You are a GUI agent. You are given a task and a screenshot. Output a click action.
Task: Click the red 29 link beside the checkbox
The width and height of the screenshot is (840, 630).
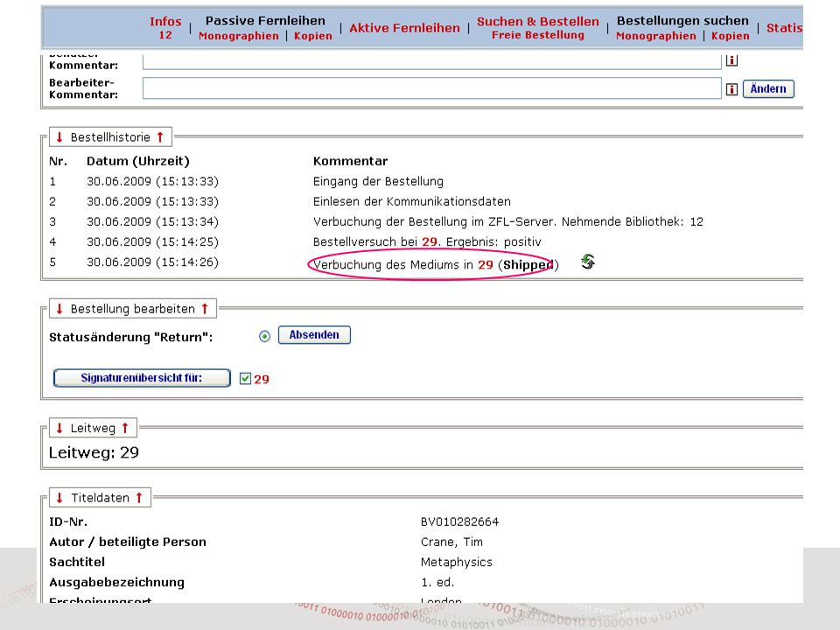pyautogui.click(x=262, y=379)
